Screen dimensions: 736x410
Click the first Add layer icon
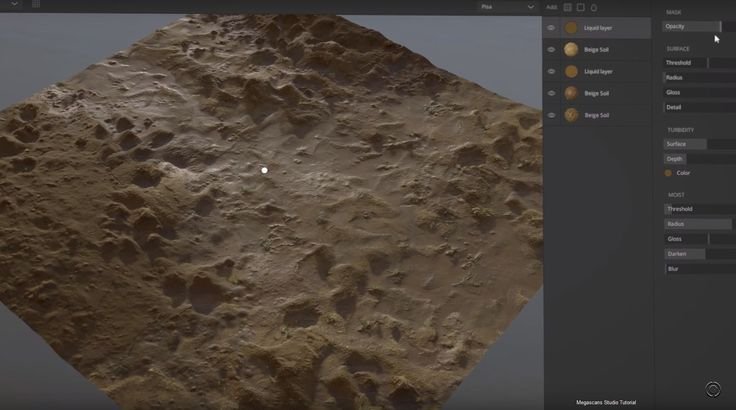tap(568, 7)
